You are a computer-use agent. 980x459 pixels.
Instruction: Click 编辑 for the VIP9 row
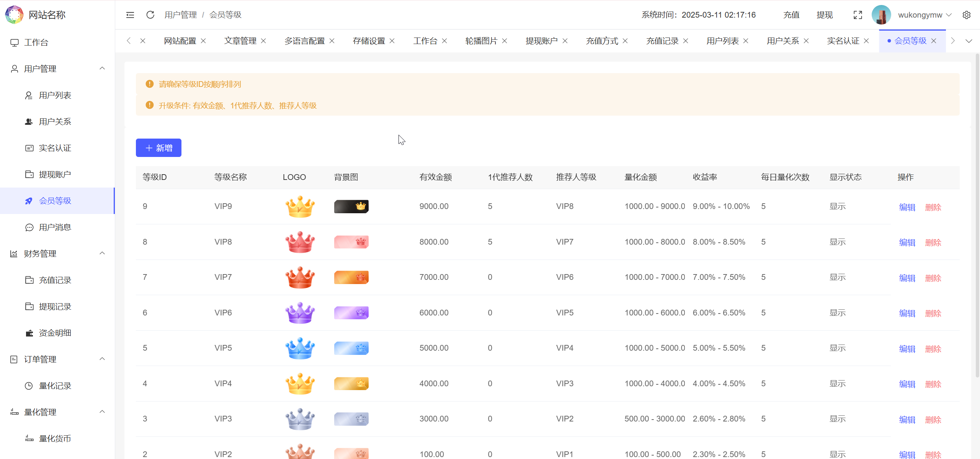point(906,207)
